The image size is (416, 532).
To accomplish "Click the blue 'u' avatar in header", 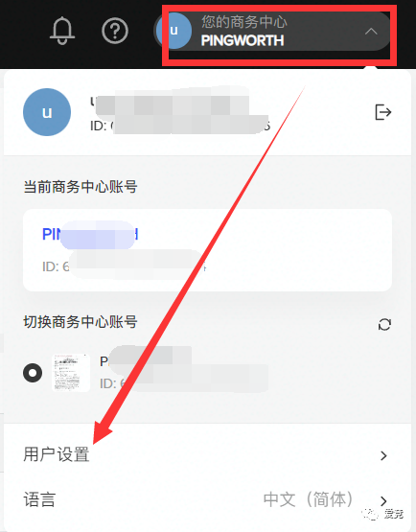I will coord(174,31).
